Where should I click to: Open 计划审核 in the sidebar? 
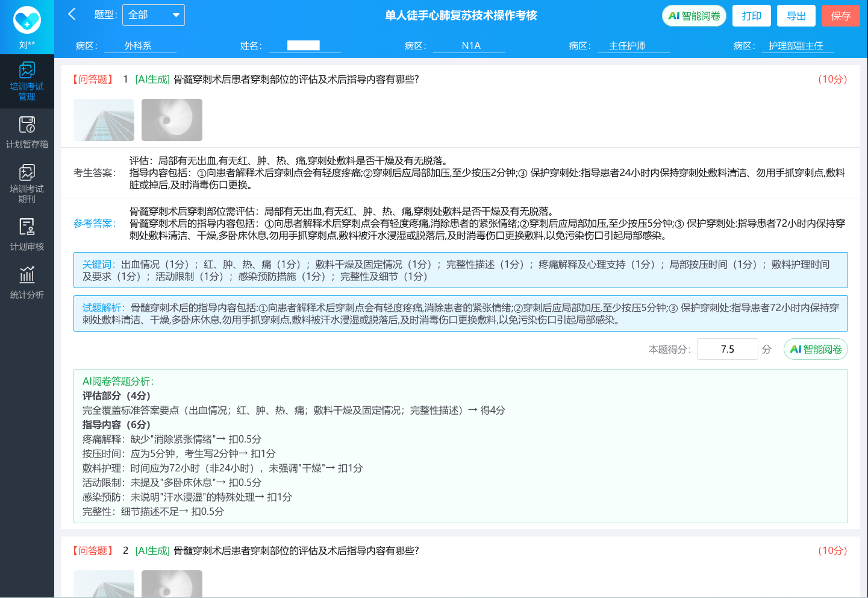(27, 234)
